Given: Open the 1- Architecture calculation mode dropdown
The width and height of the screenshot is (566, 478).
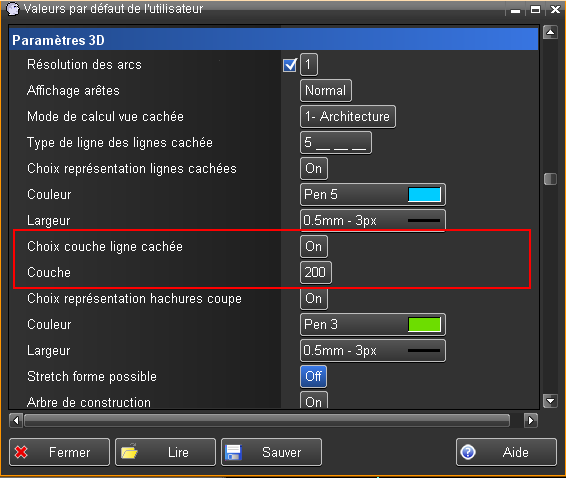Looking at the screenshot, I should point(348,117).
